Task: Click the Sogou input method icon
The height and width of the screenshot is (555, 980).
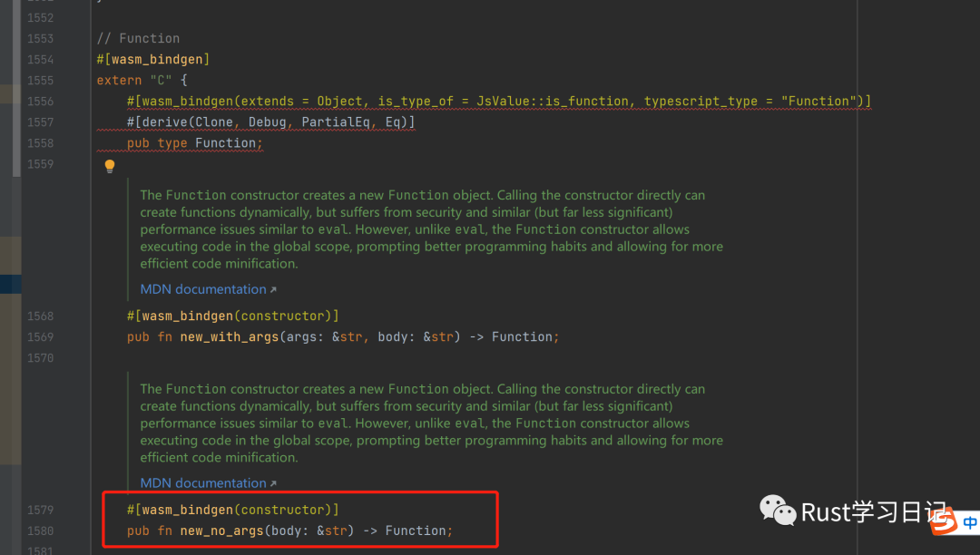Action: 945,521
